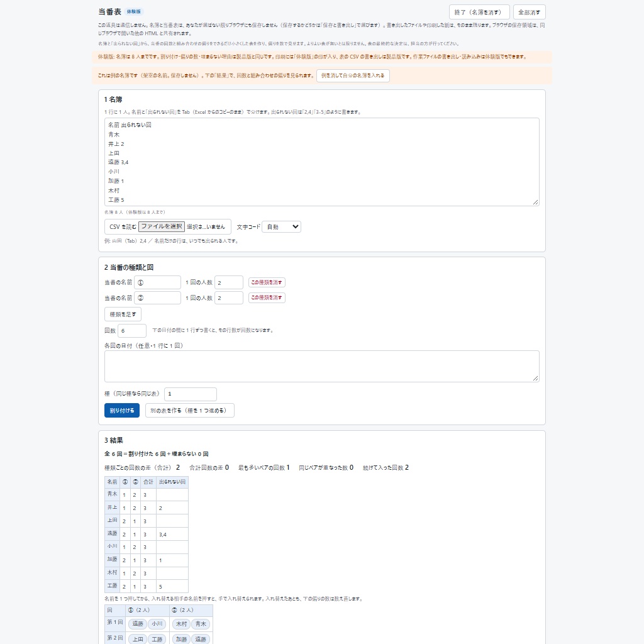Focus the 当番の名前 field containing ②
This screenshot has width=644, height=644.
[157, 297]
